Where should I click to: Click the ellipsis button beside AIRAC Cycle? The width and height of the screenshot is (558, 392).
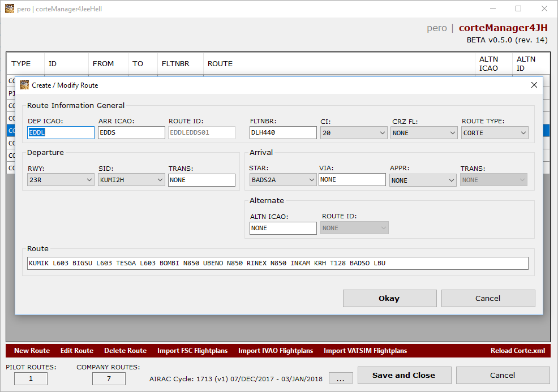341,378
